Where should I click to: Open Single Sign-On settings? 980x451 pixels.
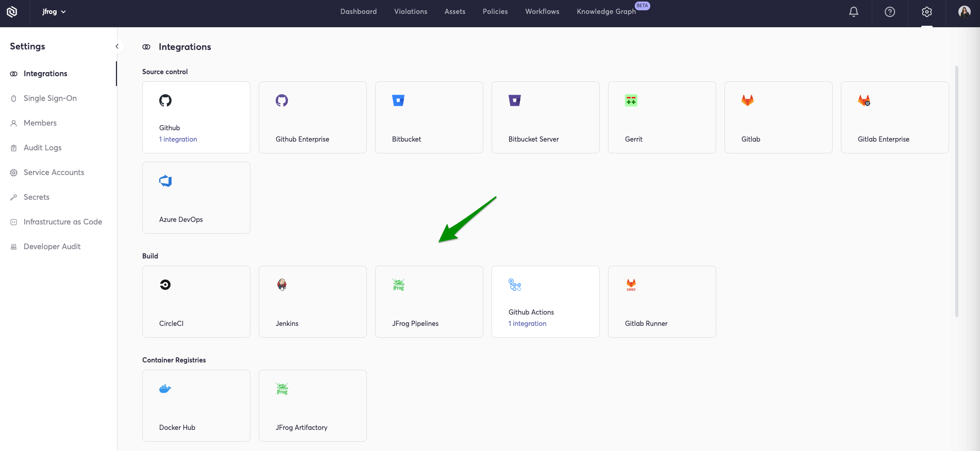pos(50,98)
